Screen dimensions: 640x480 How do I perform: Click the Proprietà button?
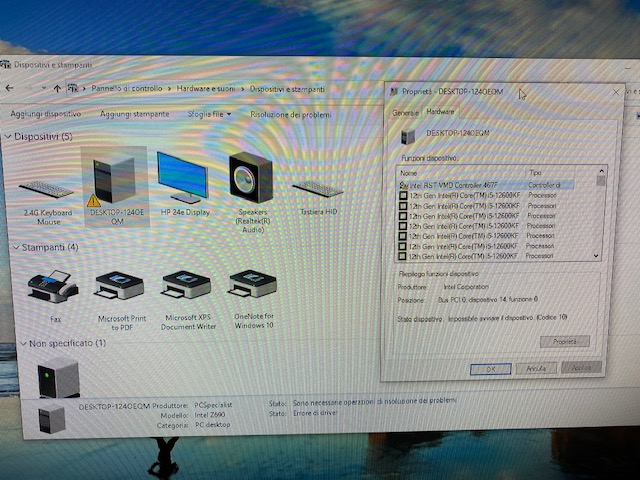(564, 342)
